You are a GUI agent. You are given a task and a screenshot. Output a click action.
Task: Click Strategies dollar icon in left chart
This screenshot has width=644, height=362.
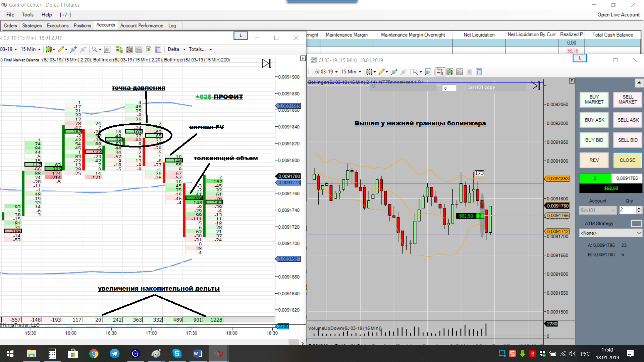[x=149, y=49]
